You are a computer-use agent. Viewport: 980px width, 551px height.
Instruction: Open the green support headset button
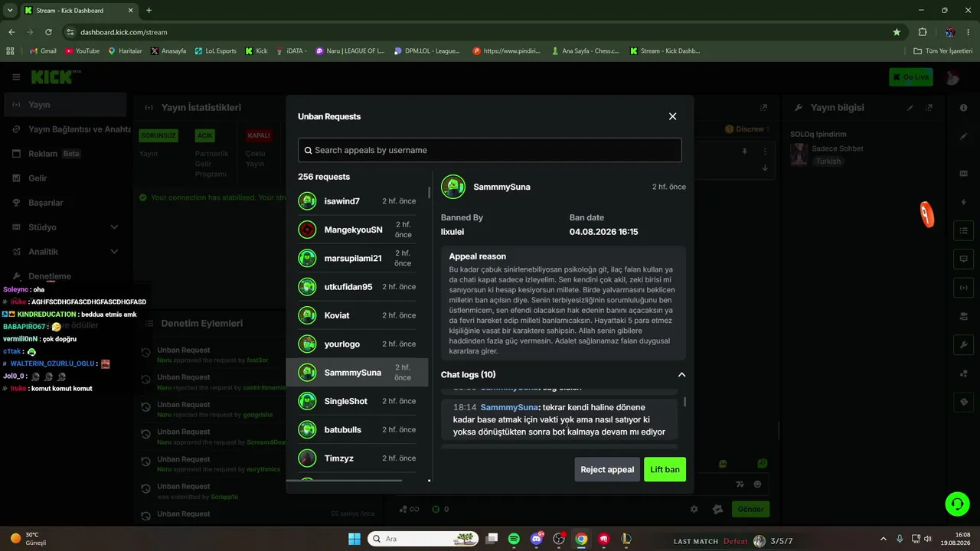point(957,503)
